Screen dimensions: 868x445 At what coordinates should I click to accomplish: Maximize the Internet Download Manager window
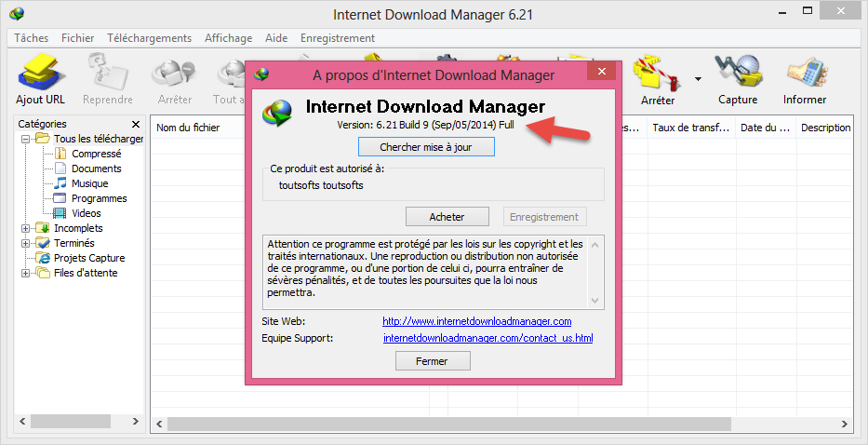(808, 10)
